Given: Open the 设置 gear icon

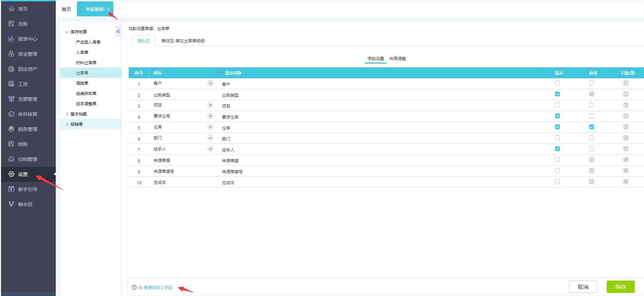Looking at the screenshot, I should coord(11,174).
